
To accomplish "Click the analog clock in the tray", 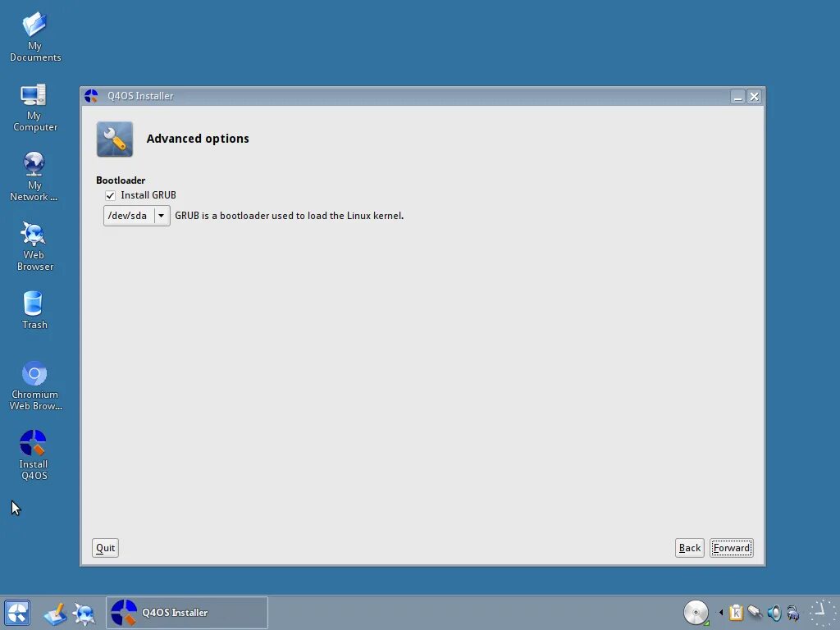I will click(822, 612).
